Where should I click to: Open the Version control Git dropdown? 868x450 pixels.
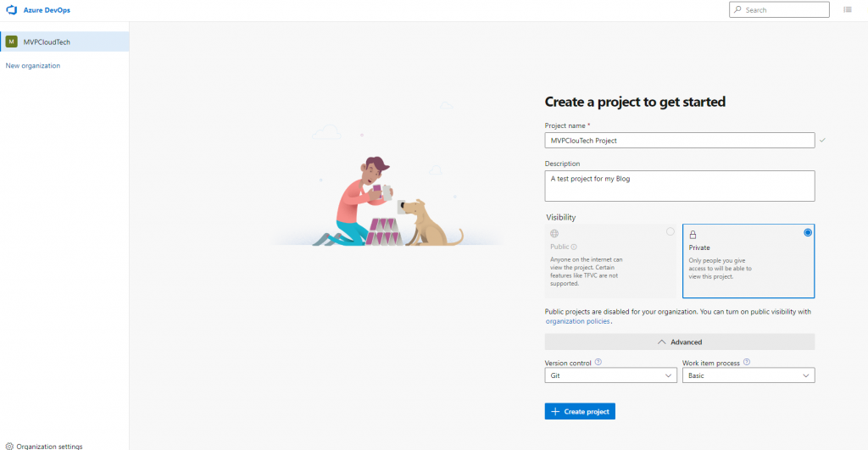pyautogui.click(x=610, y=375)
